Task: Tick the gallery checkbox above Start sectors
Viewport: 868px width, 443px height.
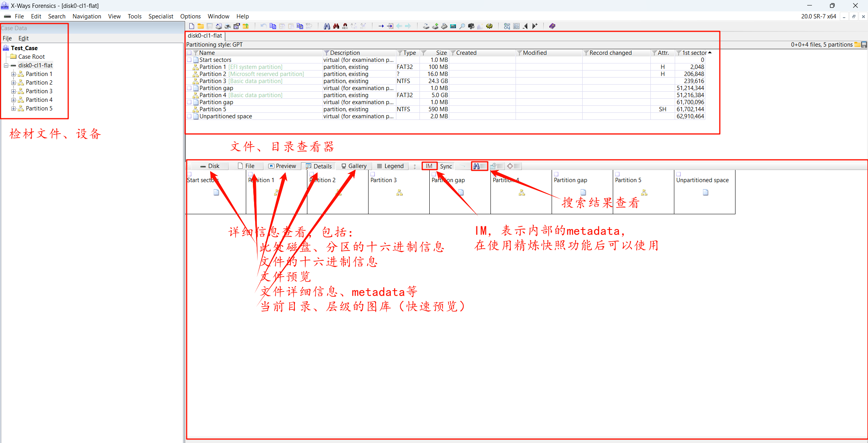Action: [x=189, y=174]
